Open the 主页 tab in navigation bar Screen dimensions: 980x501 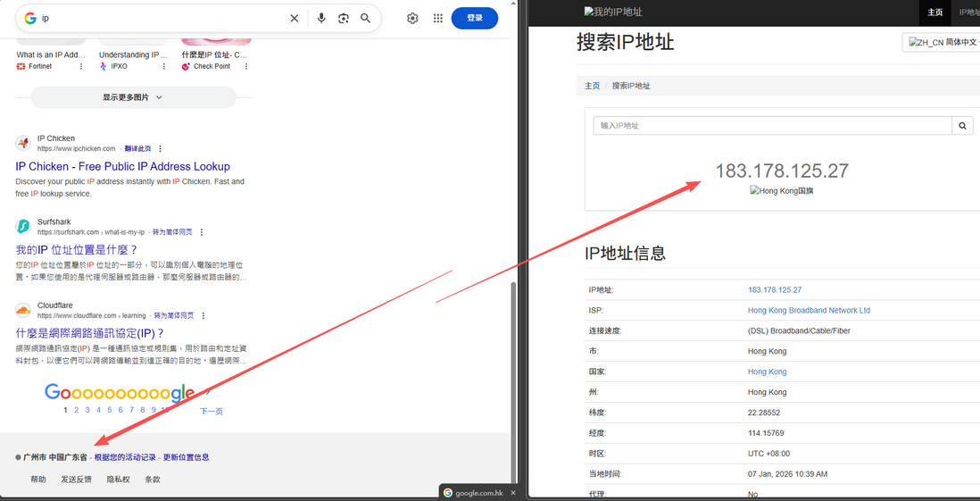tap(935, 13)
